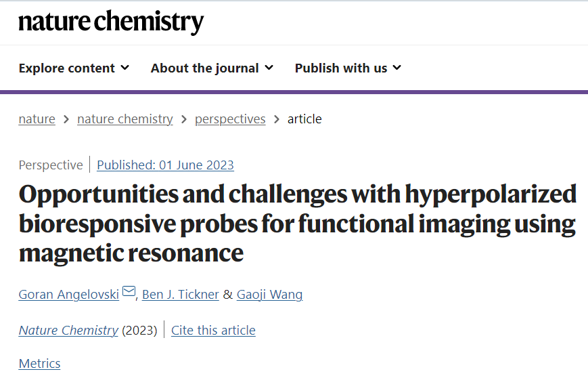Image resolution: width=588 pixels, height=378 pixels.
Task: Click the breadcrumb arrow after nature
Action: tap(66, 119)
